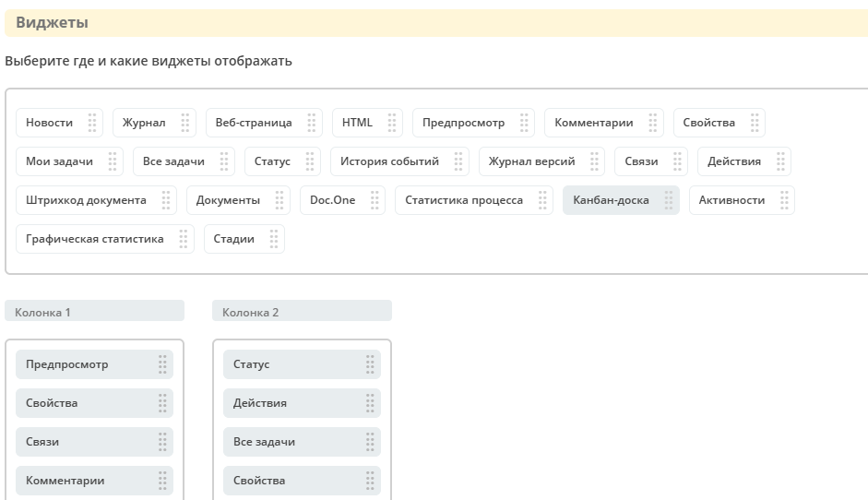Click the drag handle of Статус in Колонка 2

[x=370, y=364]
